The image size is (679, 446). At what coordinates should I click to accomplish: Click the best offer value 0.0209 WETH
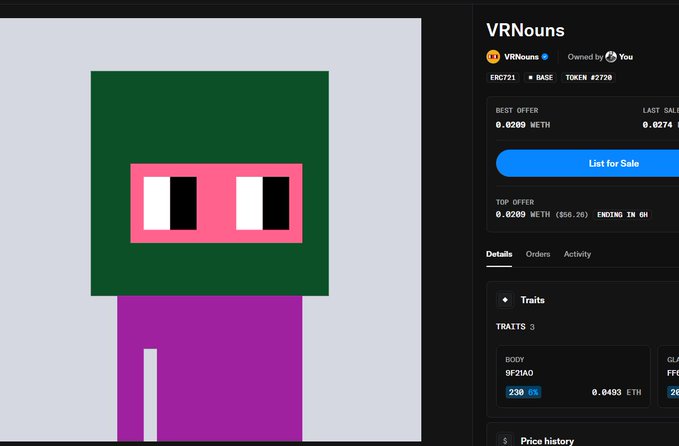coord(523,125)
